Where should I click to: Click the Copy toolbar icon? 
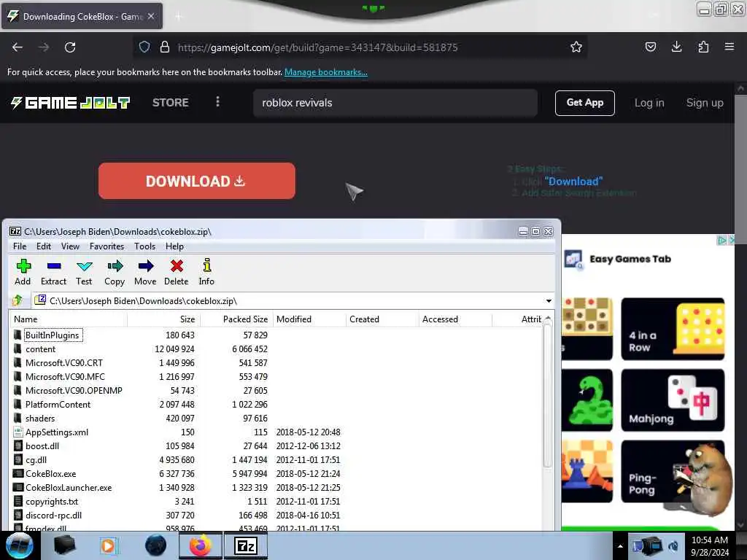(115, 273)
